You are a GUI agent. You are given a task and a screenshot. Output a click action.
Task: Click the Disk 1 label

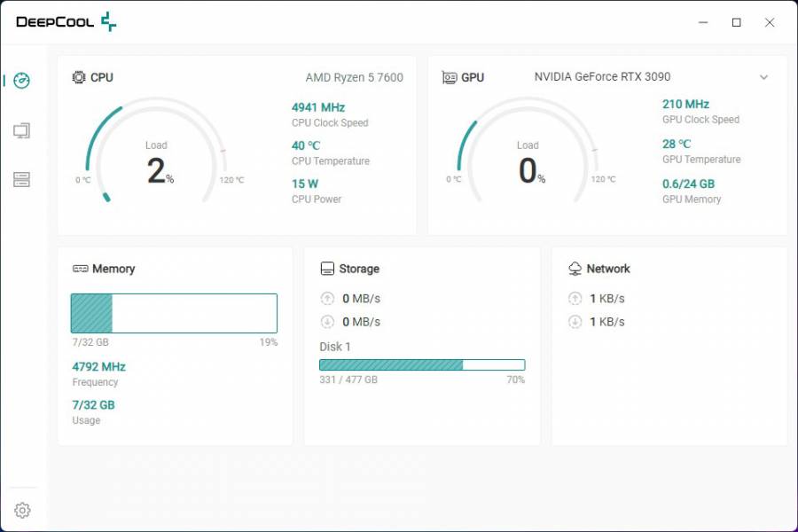(335, 347)
